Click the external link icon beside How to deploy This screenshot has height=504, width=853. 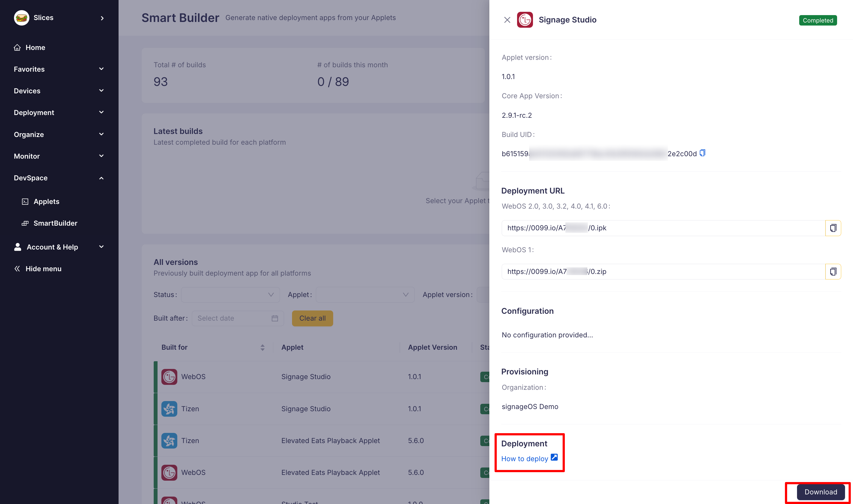554,458
